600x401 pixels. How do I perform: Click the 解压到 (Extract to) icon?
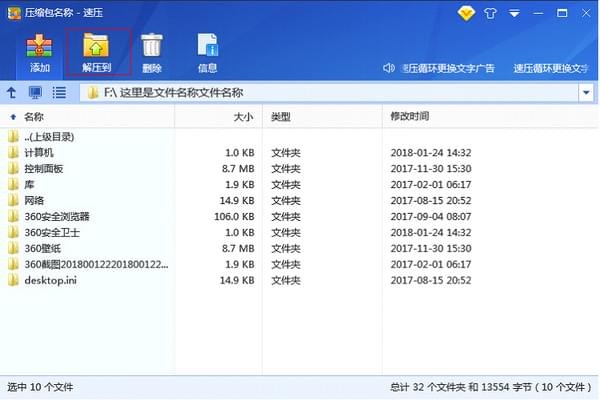(x=97, y=52)
